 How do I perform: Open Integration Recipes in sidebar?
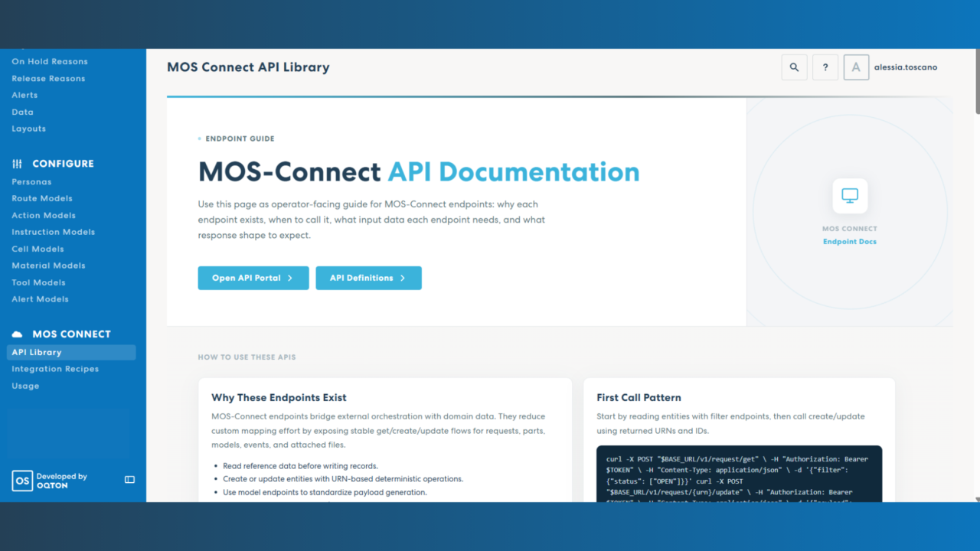point(55,369)
